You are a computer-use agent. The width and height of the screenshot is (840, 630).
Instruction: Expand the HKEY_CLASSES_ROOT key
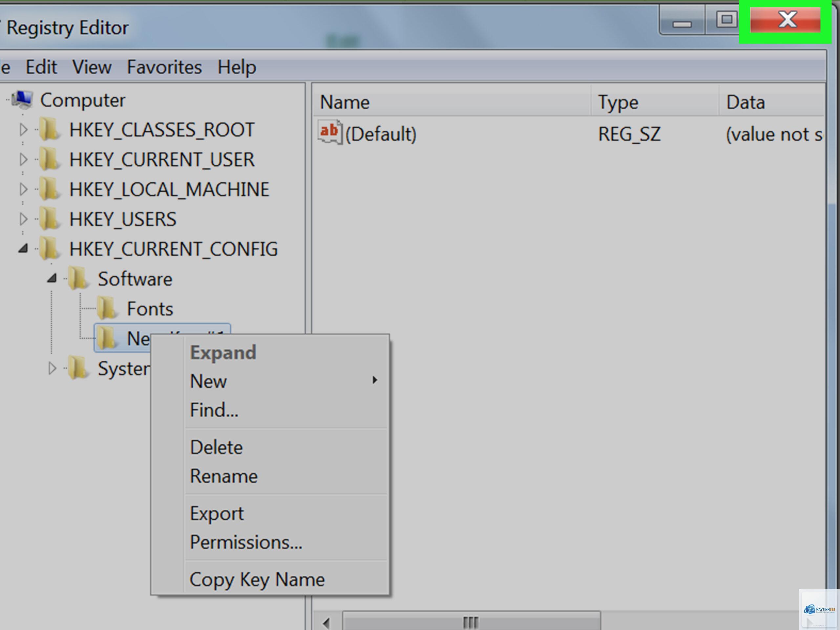point(24,130)
